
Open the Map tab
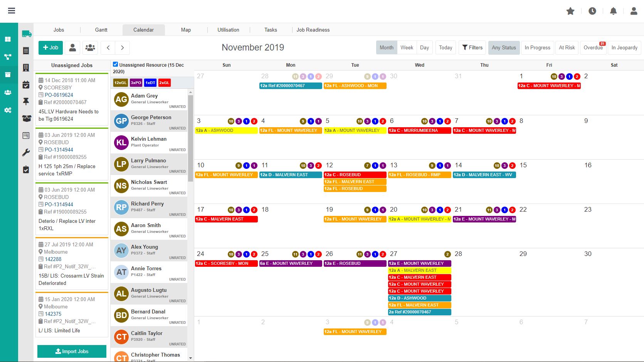tap(186, 30)
